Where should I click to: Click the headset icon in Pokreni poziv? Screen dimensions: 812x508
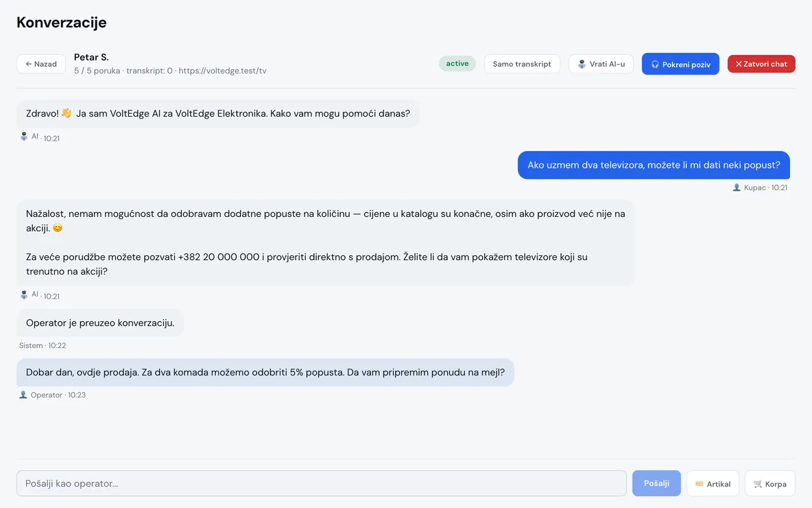click(655, 65)
